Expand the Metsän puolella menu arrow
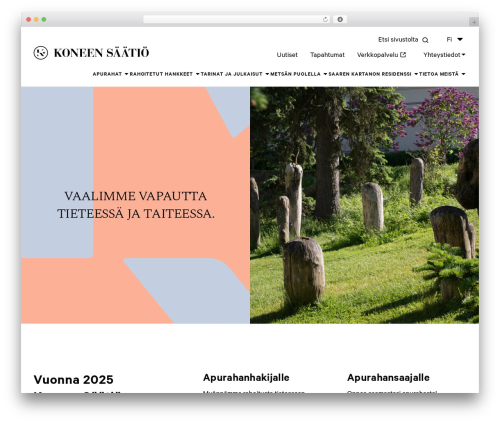Screen dimensions: 500x423 [x=325, y=74]
